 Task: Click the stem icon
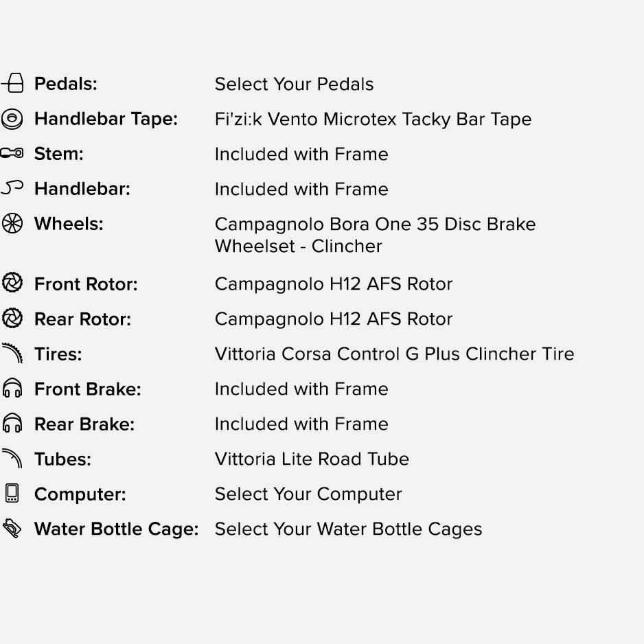[12, 153]
